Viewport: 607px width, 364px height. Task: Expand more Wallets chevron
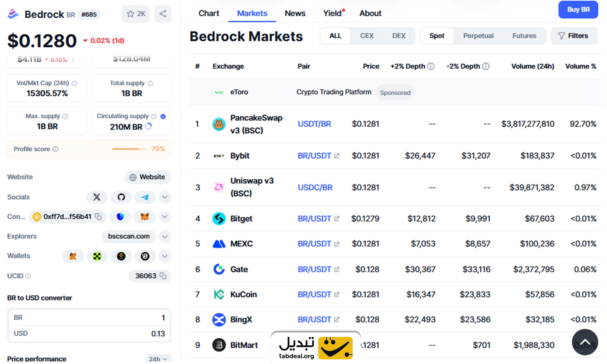[x=165, y=256]
